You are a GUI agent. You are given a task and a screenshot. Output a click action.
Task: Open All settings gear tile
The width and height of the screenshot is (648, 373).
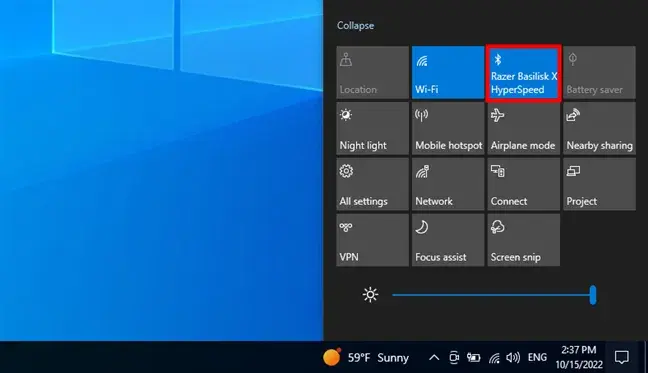372,184
